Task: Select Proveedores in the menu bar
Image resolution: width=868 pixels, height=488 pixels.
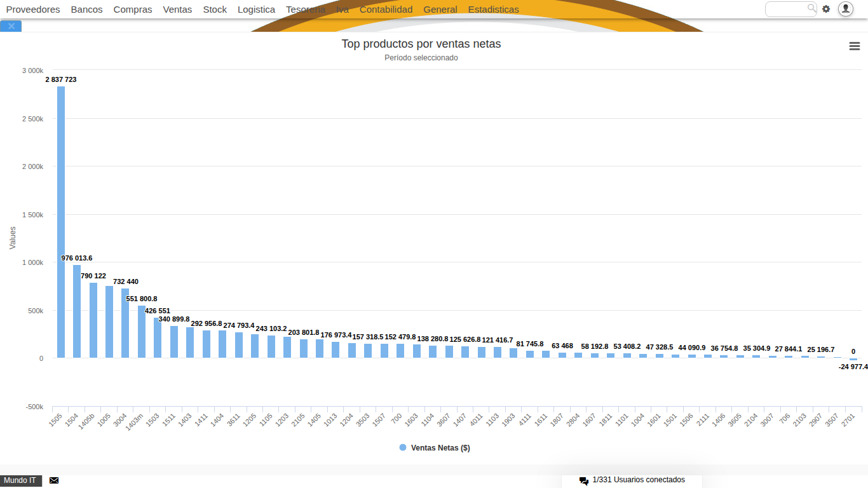Action: pyautogui.click(x=33, y=10)
